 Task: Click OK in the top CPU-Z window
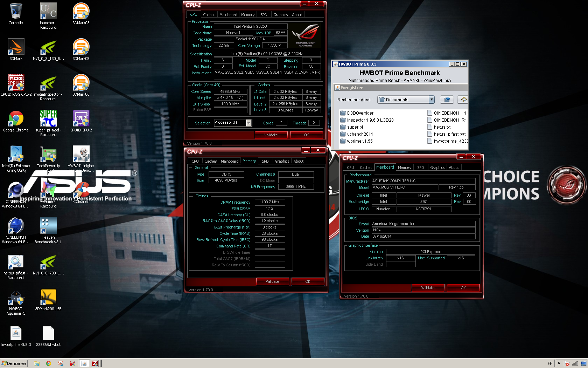click(306, 135)
